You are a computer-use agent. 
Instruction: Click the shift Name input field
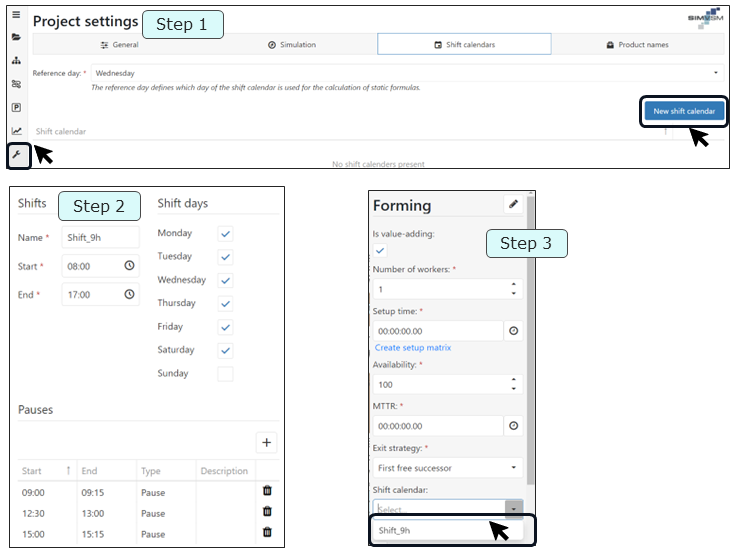click(x=99, y=238)
